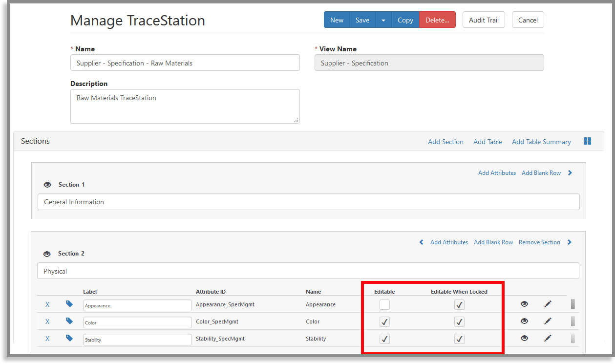
Task: Toggle visibility eye icon for Section 1
Action: tap(47, 185)
